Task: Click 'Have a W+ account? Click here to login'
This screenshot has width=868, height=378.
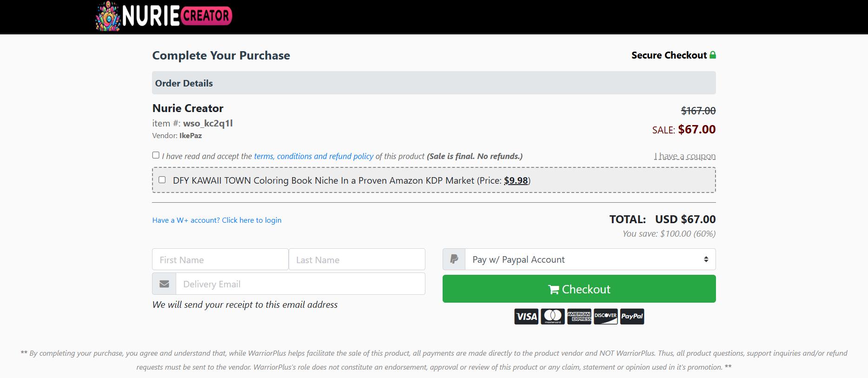Action: coord(217,220)
